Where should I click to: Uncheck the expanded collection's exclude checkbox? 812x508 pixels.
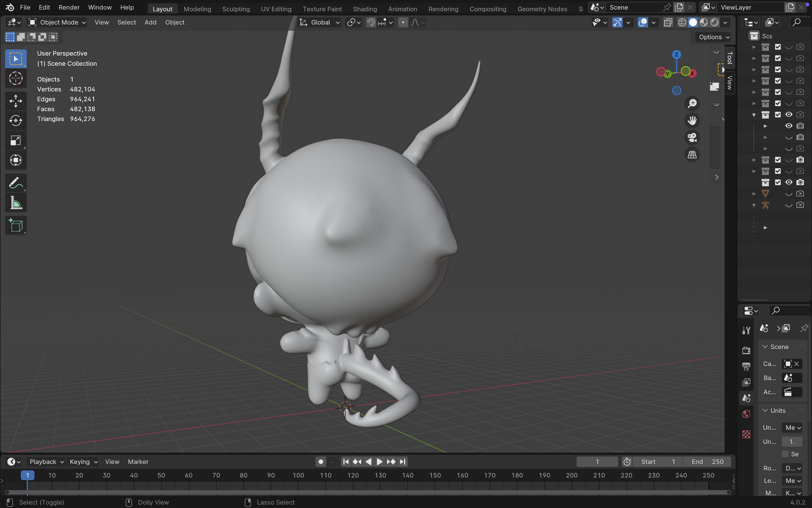(x=778, y=115)
